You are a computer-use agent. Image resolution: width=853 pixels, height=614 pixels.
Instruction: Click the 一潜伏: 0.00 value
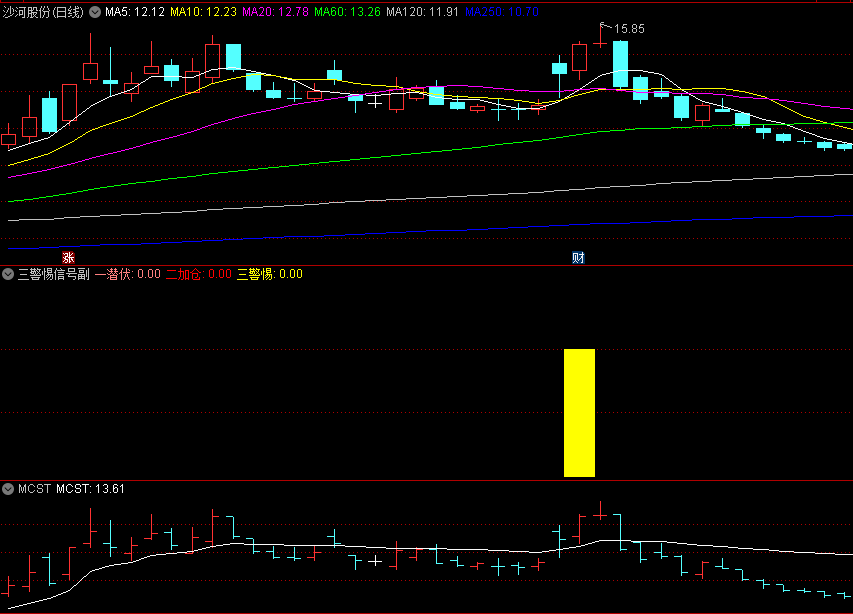pyautogui.click(x=128, y=274)
